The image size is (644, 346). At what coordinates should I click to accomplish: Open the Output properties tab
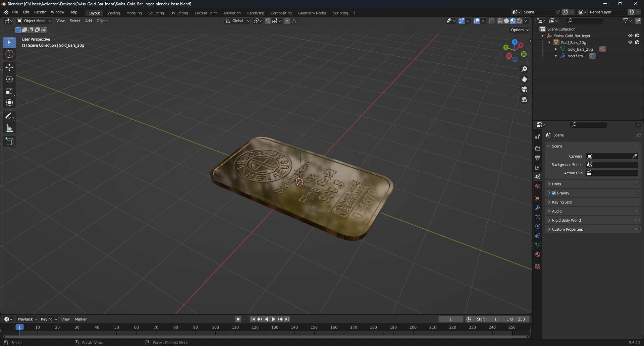538,158
